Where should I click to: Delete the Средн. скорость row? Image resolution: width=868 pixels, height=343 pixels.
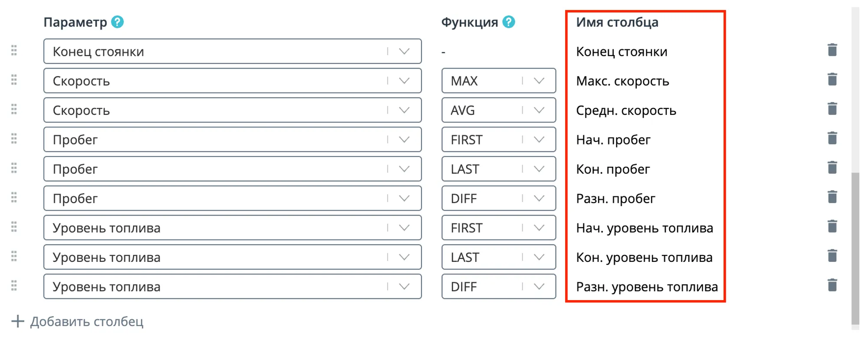click(832, 109)
